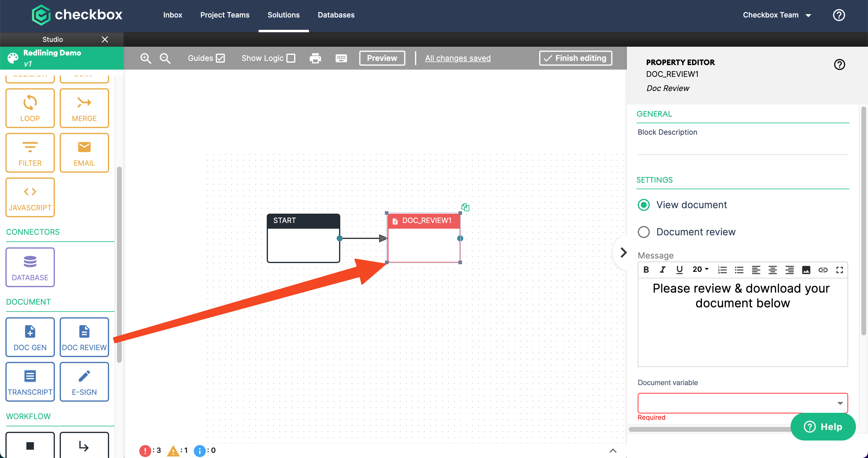Align message text right
868x458 pixels.
point(789,270)
